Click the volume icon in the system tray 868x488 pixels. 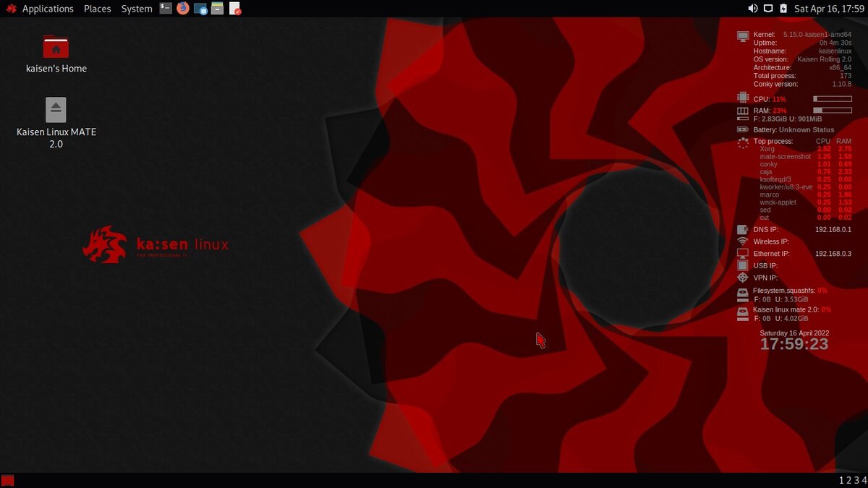pos(753,9)
